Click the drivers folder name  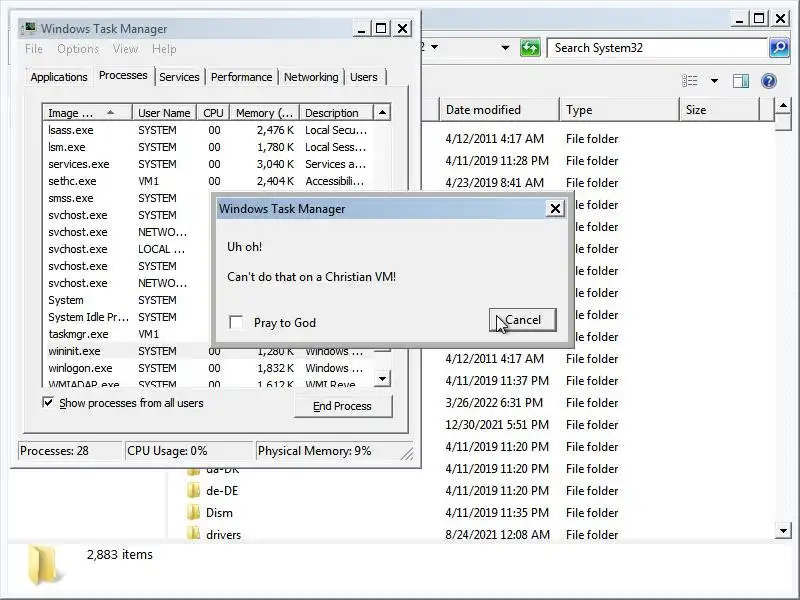(223, 535)
